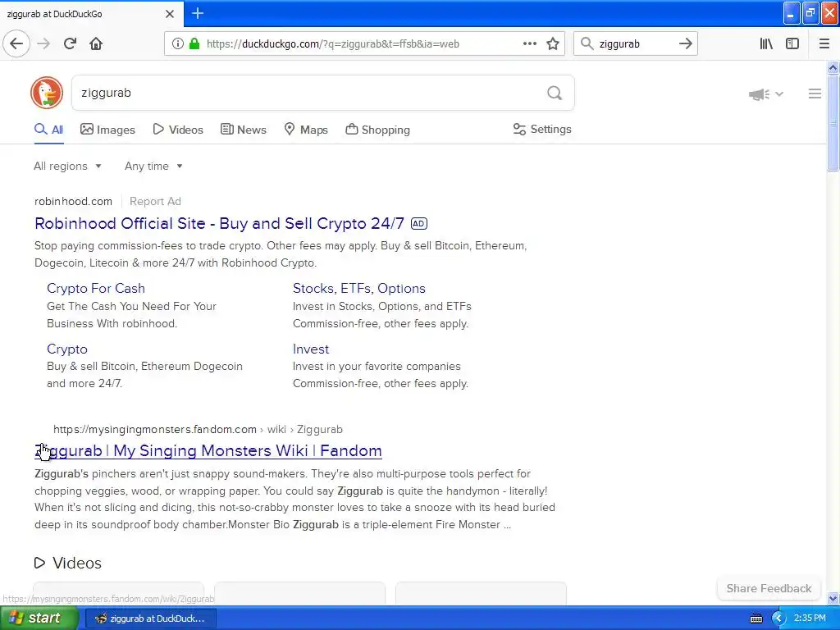This screenshot has height=630, width=840.
Task: Open the Crypto sublink
Action: coord(67,349)
